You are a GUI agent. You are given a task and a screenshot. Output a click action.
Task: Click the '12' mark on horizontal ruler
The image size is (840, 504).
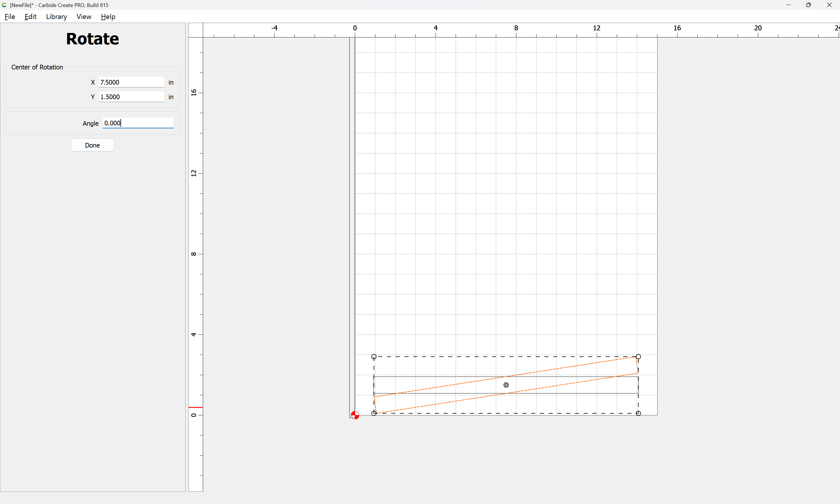coord(596,28)
